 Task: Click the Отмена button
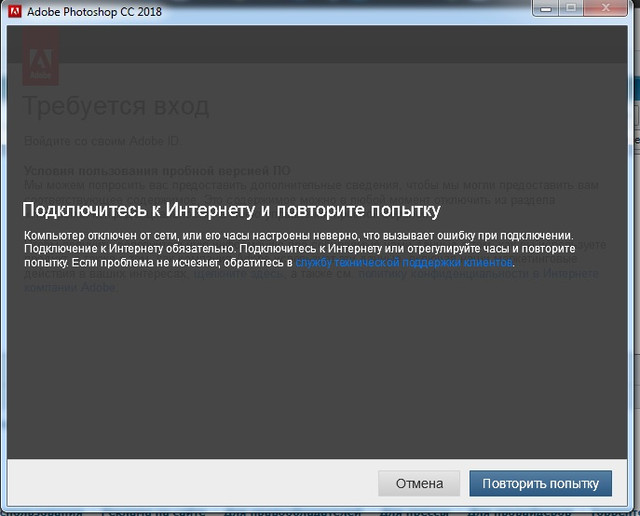[419, 483]
